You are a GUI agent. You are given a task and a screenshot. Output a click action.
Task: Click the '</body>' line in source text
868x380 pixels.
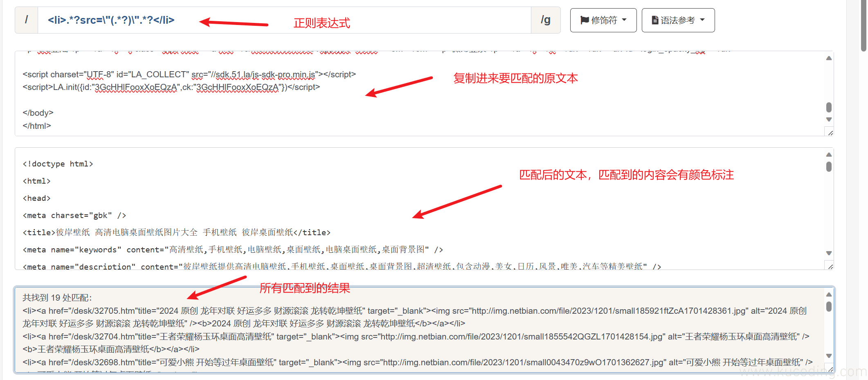pyautogui.click(x=38, y=113)
